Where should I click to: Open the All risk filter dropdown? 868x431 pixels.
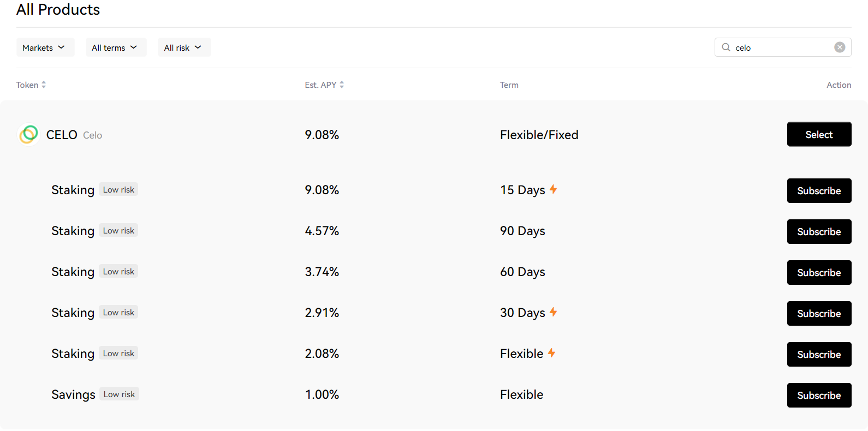pos(184,47)
